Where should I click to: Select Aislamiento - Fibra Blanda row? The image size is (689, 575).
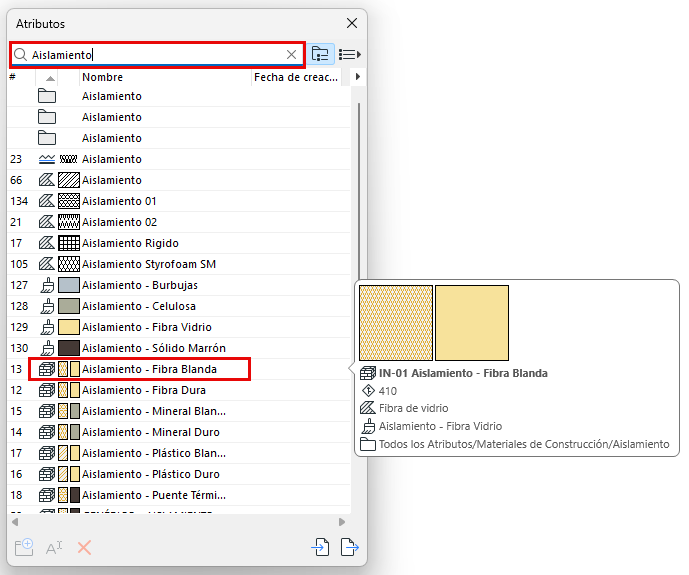coord(179,369)
